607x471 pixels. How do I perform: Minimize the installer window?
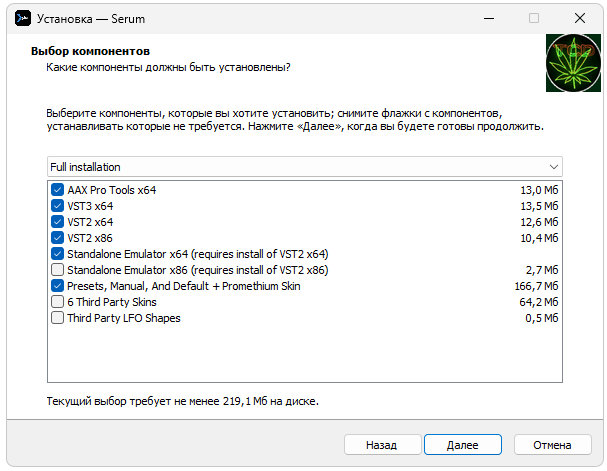point(489,18)
